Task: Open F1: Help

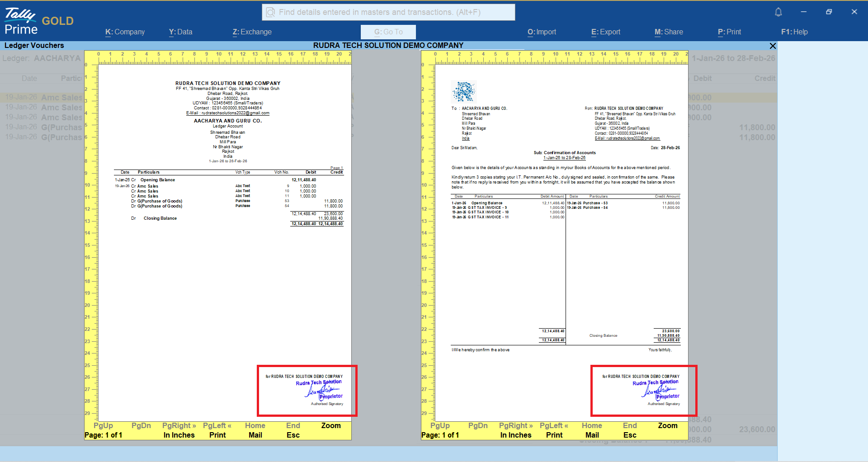Action: pos(794,32)
